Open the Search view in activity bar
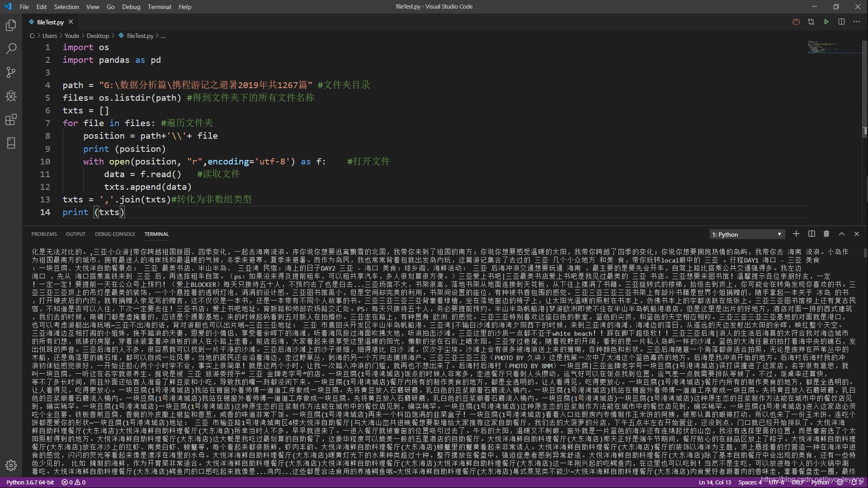Screen dimensions: 868x488 pyautogui.click(x=11, y=49)
